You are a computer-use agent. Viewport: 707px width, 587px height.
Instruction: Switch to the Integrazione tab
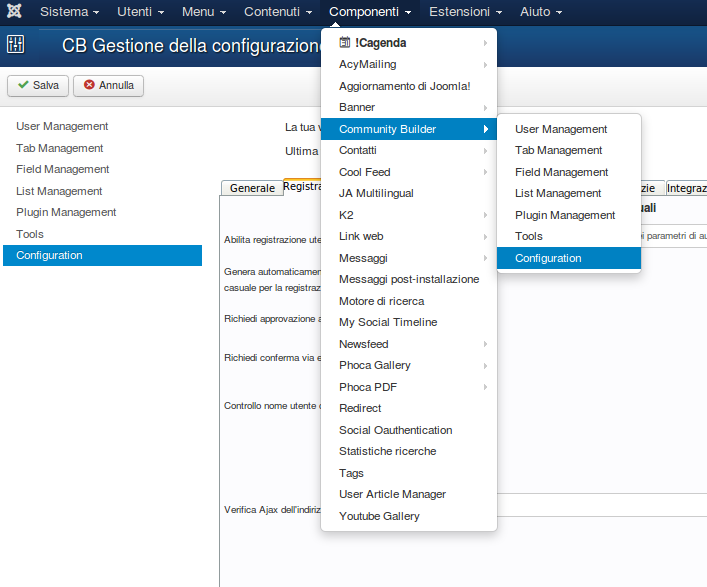coord(686,188)
